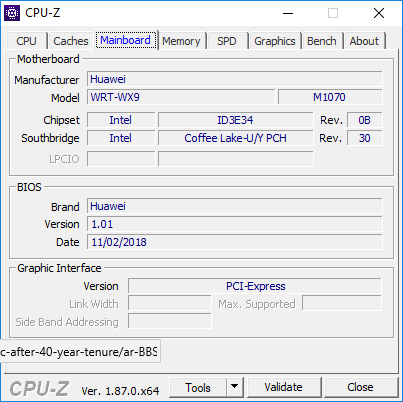Open the CPU tab

[26, 41]
